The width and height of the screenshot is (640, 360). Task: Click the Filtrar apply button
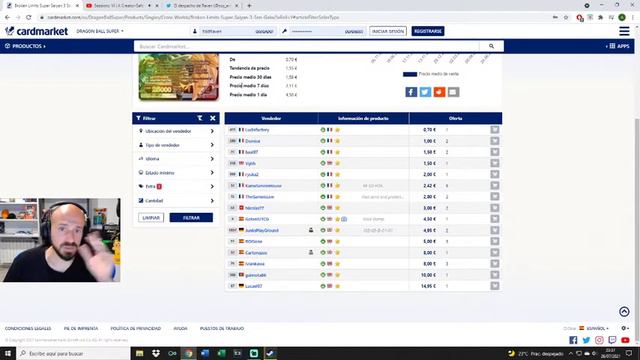point(191,218)
